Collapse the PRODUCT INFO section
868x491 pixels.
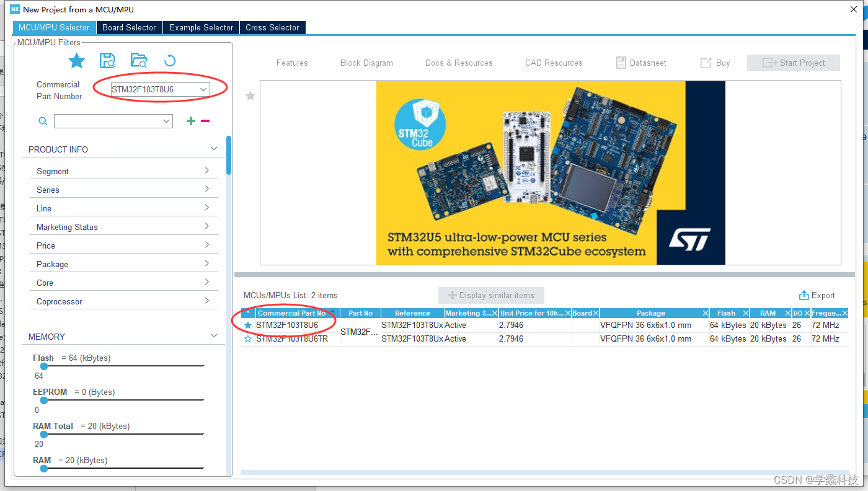pyautogui.click(x=214, y=149)
